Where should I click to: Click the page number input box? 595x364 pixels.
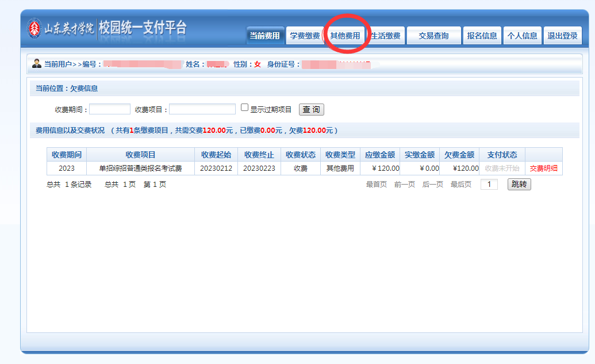coord(489,185)
